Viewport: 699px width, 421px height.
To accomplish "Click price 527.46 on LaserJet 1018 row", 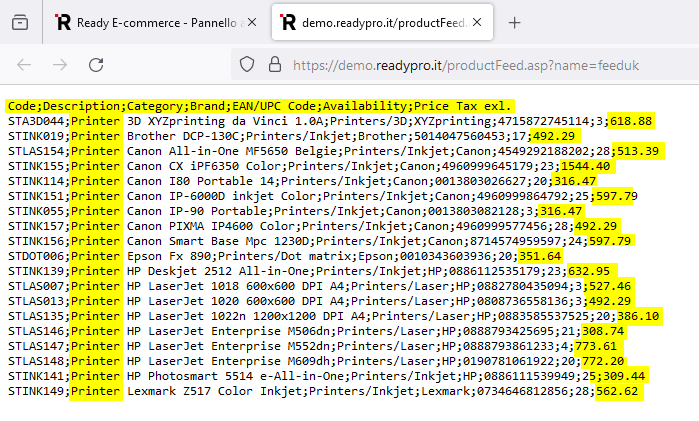I will pyautogui.click(x=610, y=286).
